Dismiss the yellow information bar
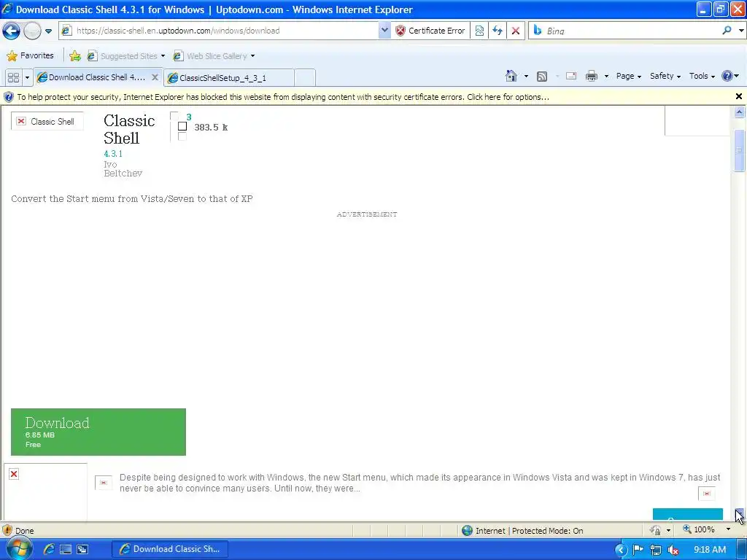This screenshot has width=747, height=560. pos(738,97)
